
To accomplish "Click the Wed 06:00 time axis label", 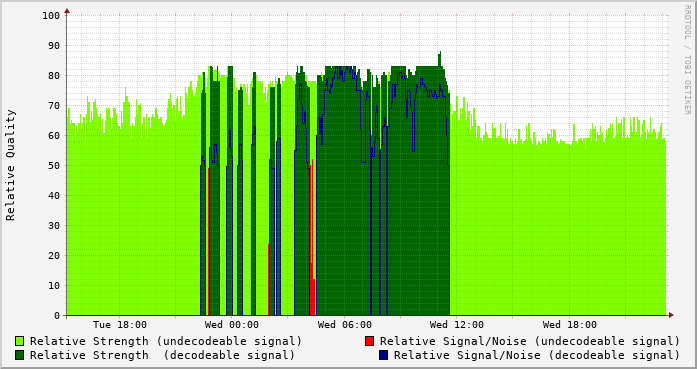I will pos(344,325).
